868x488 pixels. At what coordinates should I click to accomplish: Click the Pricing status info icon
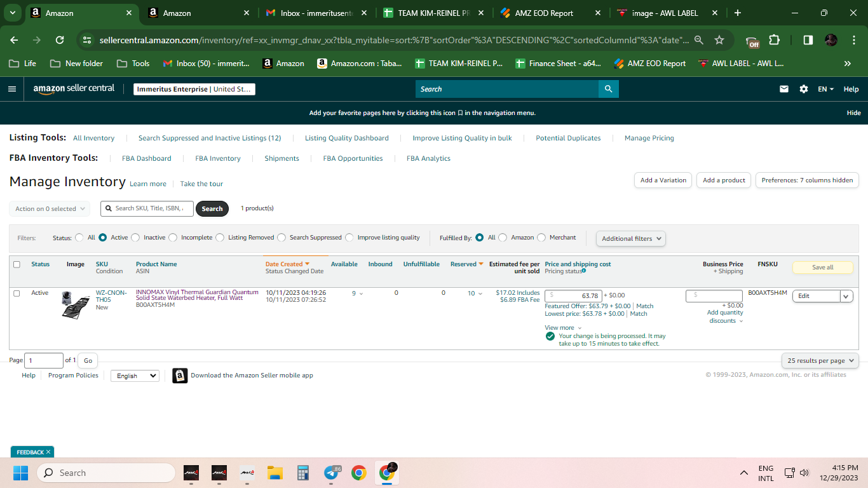point(584,271)
